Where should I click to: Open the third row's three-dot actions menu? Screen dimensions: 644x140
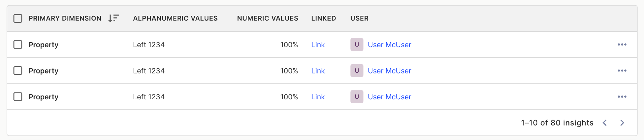[622, 97]
